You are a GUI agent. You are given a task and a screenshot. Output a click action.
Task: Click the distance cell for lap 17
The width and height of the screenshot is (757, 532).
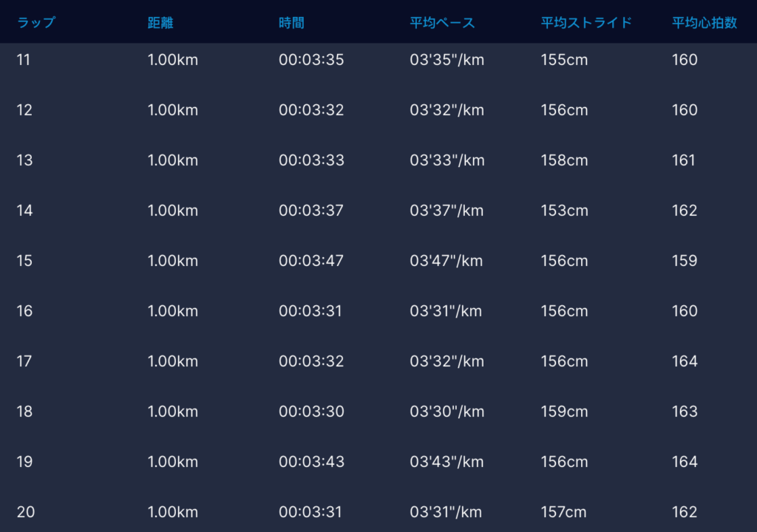click(173, 361)
